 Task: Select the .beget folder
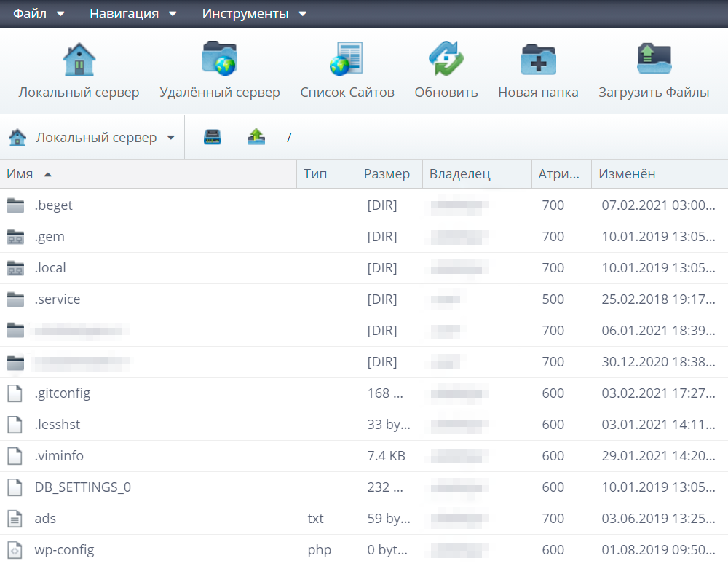click(54, 205)
